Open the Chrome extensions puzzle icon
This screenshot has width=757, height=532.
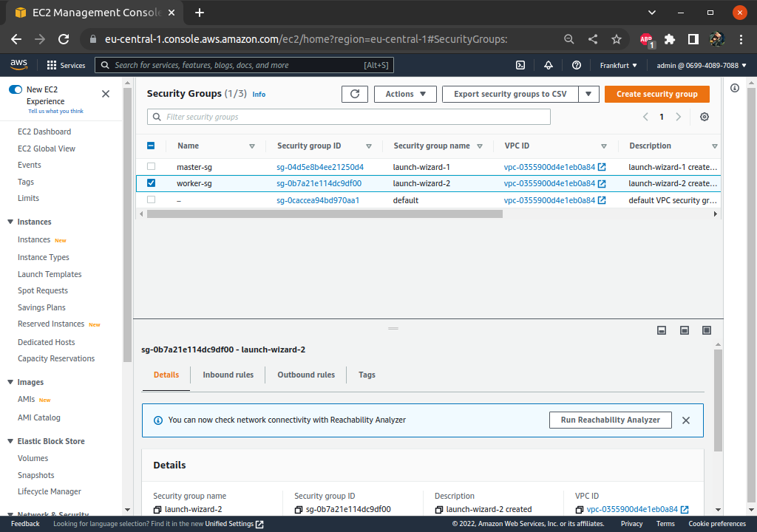(670, 40)
